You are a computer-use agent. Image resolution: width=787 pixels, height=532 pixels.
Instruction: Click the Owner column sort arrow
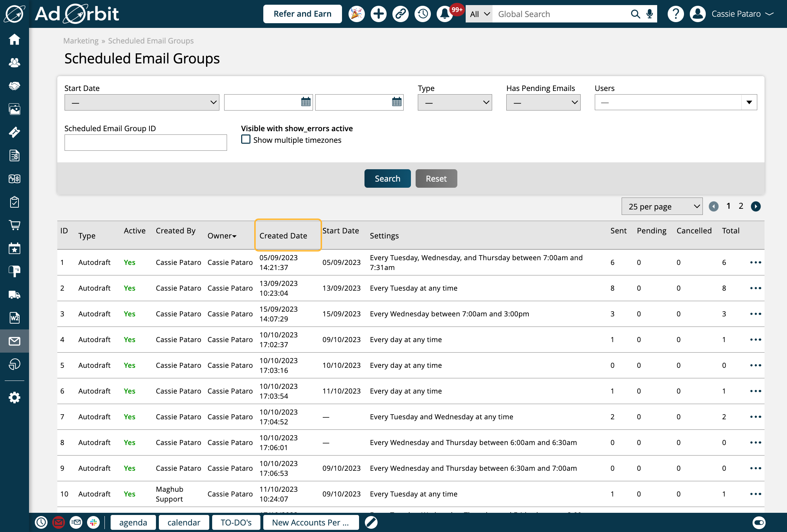pyautogui.click(x=234, y=236)
